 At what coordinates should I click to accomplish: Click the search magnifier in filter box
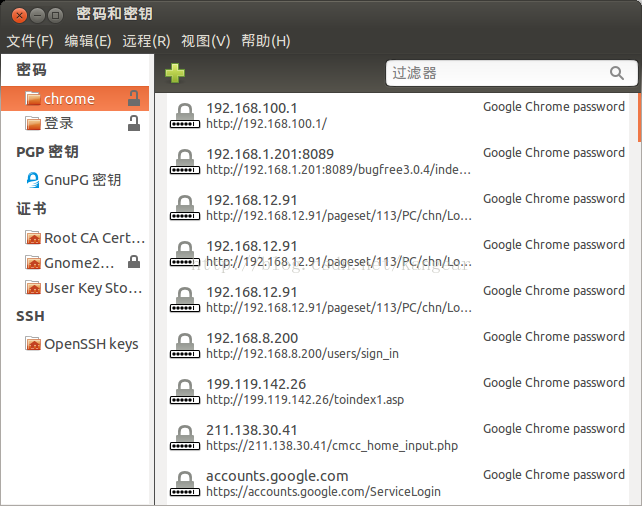616,73
